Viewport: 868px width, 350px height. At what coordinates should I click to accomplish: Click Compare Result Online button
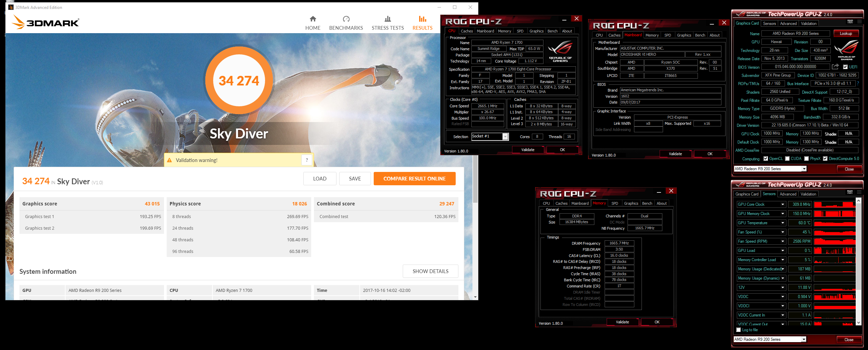click(x=414, y=179)
